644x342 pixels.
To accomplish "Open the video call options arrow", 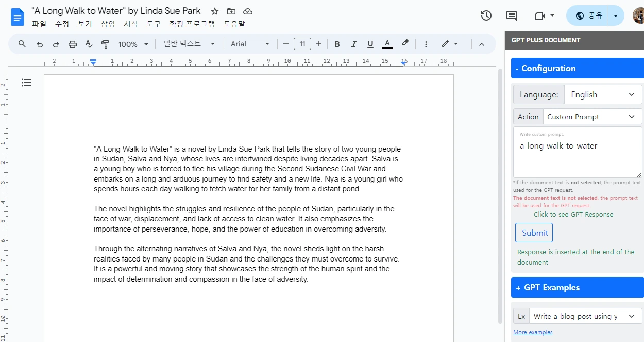I will [552, 15].
